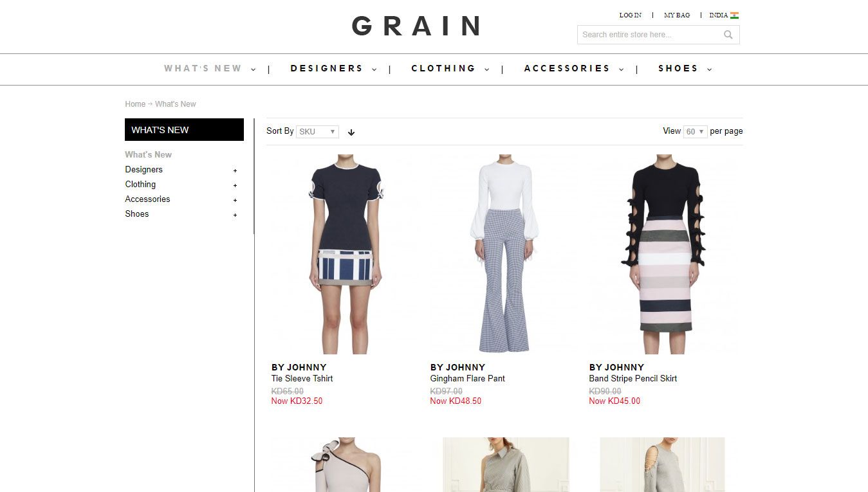Go to Home breadcrumb link
Image resolution: width=868 pixels, height=492 pixels.
[135, 104]
